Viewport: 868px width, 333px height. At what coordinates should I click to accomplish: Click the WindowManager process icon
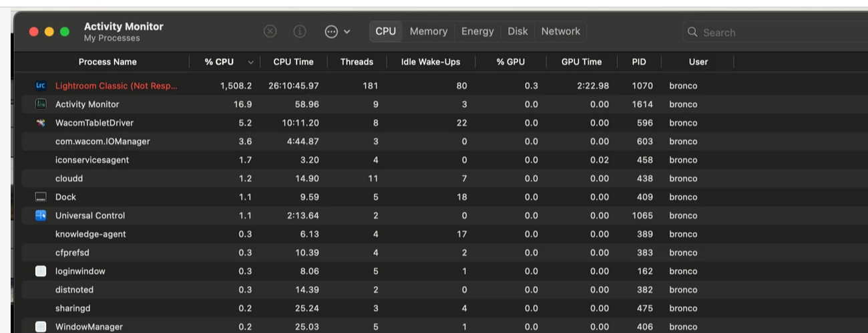coord(41,327)
